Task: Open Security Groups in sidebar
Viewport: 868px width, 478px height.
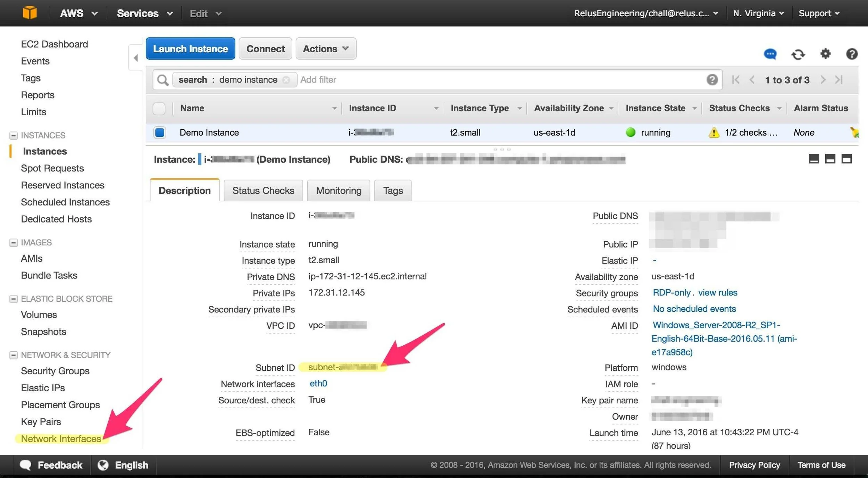Action: coord(55,371)
